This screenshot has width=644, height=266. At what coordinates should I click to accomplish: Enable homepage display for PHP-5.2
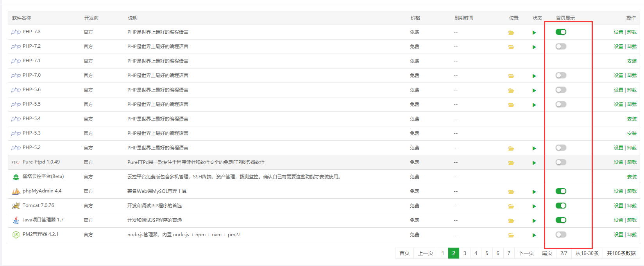pos(561,148)
